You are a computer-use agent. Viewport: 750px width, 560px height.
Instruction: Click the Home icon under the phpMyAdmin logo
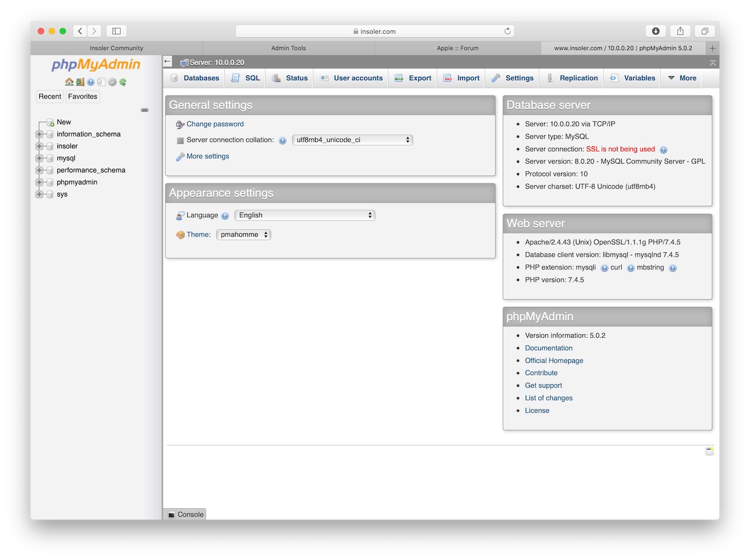click(69, 82)
